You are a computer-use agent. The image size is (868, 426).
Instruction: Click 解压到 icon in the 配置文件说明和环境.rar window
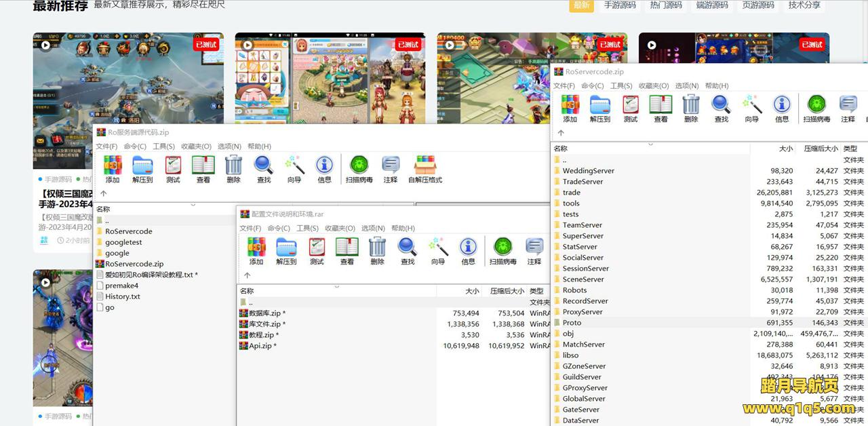[x=286, y=250]
